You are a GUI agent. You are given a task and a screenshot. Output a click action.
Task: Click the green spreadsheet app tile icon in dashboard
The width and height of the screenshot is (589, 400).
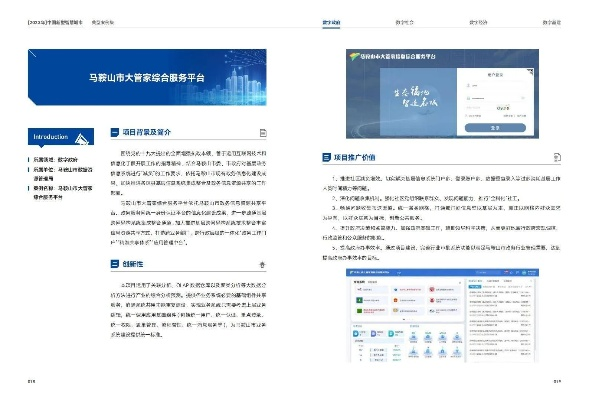click(359, 300)
